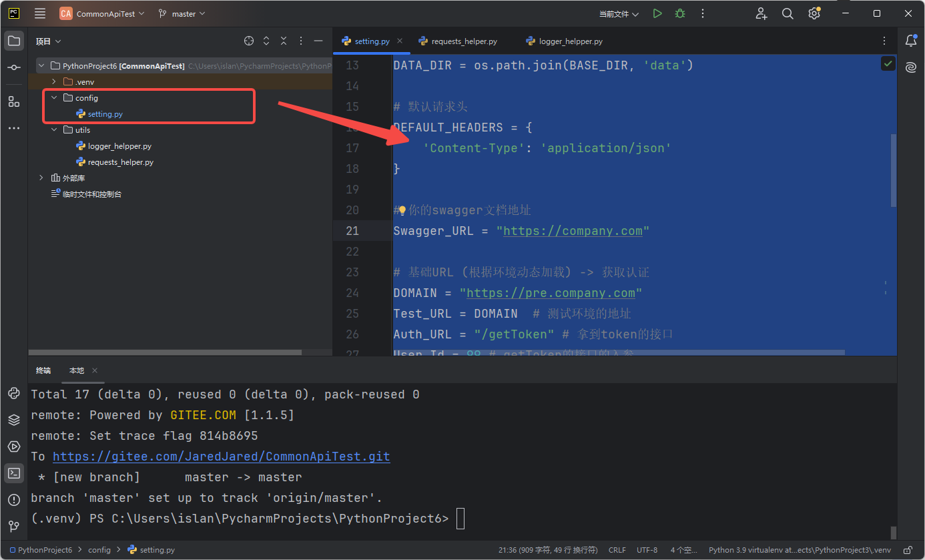Show more tool windows ellipsis
This screenshot has width=925, height=560.
(x=14, y=128)
